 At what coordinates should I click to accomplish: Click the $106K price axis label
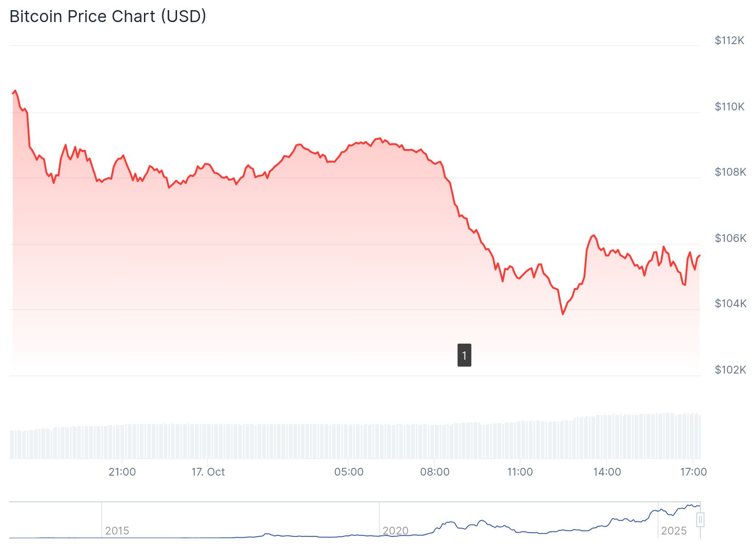point(730,238)
